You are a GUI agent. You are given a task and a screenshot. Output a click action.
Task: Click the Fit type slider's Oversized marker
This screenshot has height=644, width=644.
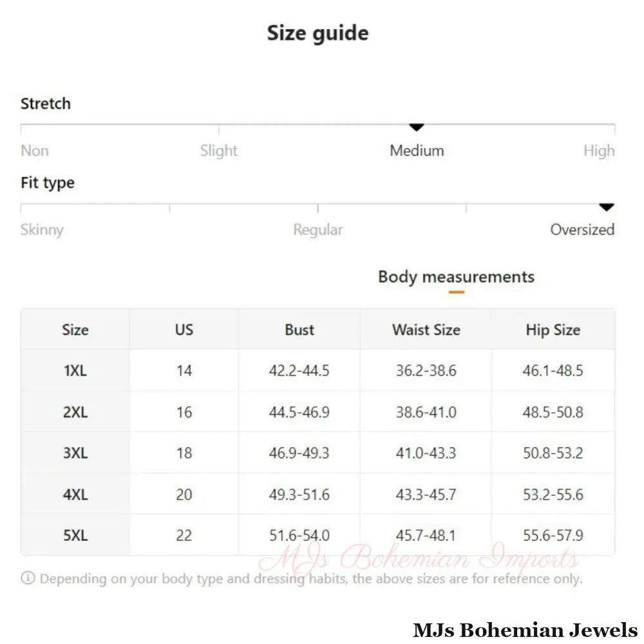(x=606, y=207)
